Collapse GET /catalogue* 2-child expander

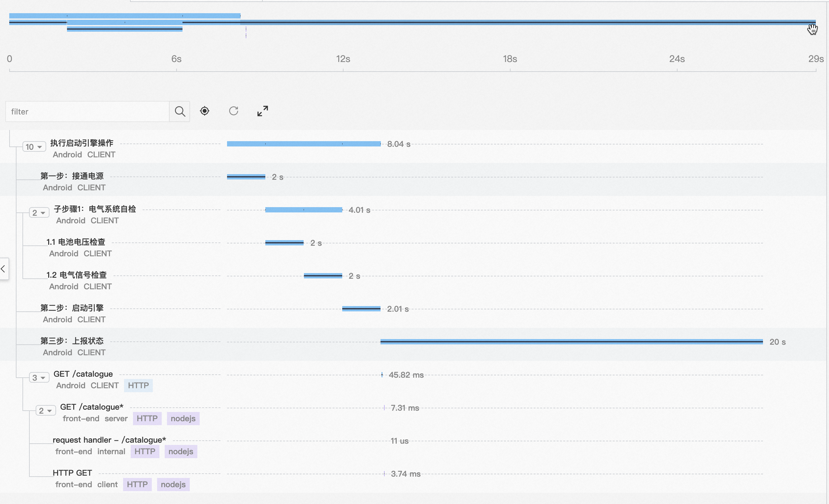(x=46, y=411)
